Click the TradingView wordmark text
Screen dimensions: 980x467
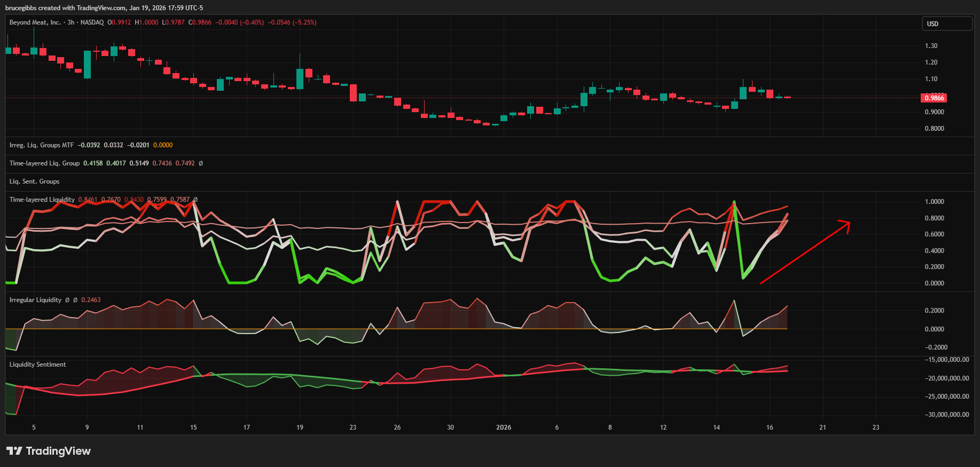coord(58,451)
